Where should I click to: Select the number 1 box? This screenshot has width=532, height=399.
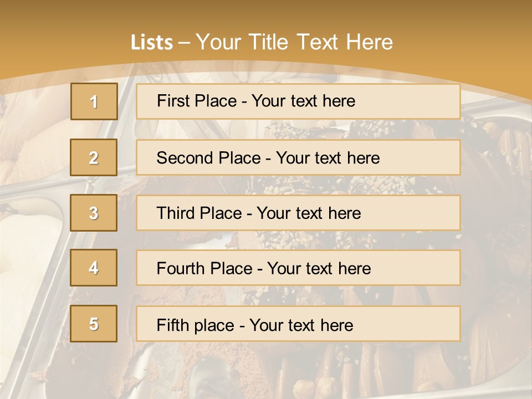(x=94, y=101)
